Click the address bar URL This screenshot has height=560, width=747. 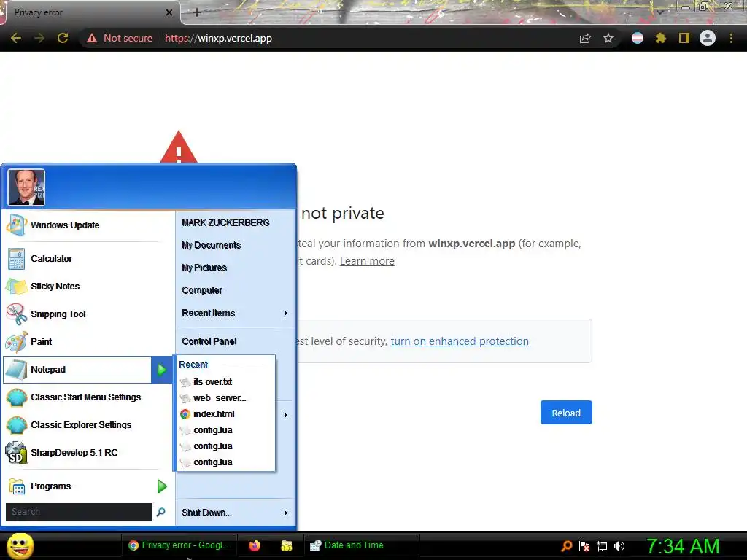(x=218, y=38)
